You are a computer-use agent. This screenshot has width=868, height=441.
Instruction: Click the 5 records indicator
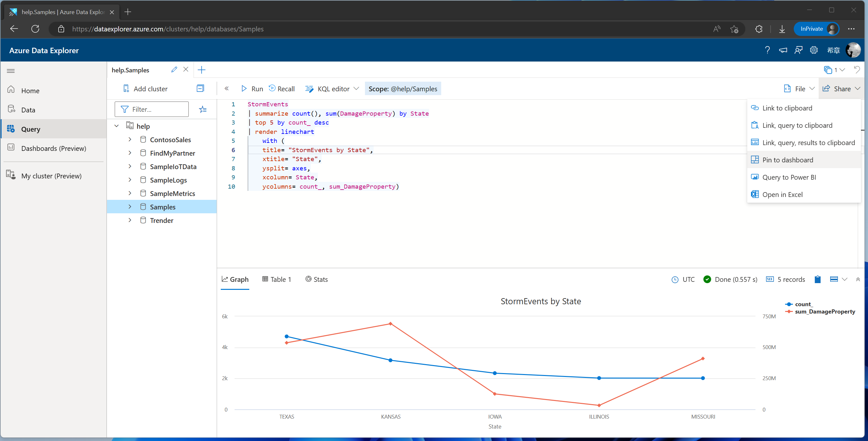(x=785, y=279)
